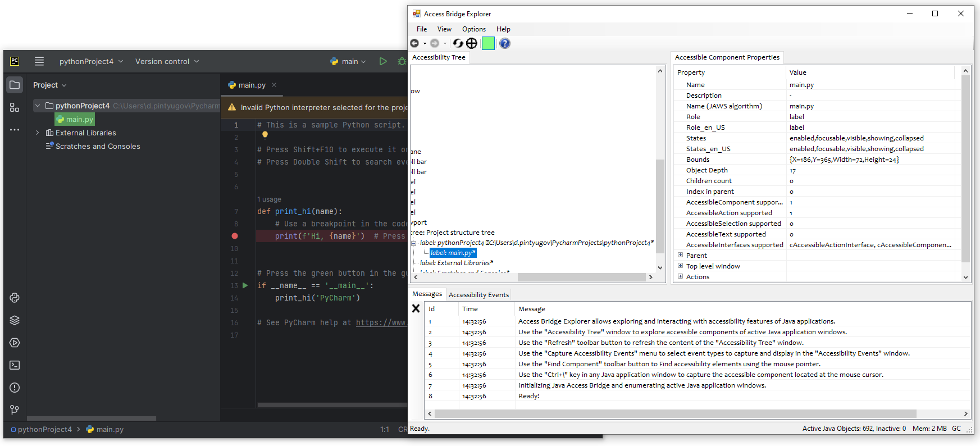Click the 1 usage inlay hint
The image size is (980, 446).
pos(269,199)
